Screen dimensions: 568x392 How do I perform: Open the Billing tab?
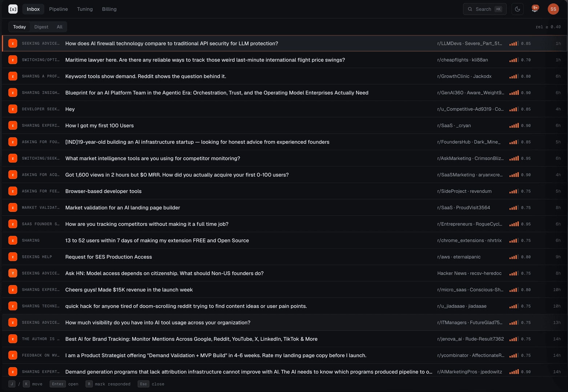pyautogui.click(x=109, y=9)
